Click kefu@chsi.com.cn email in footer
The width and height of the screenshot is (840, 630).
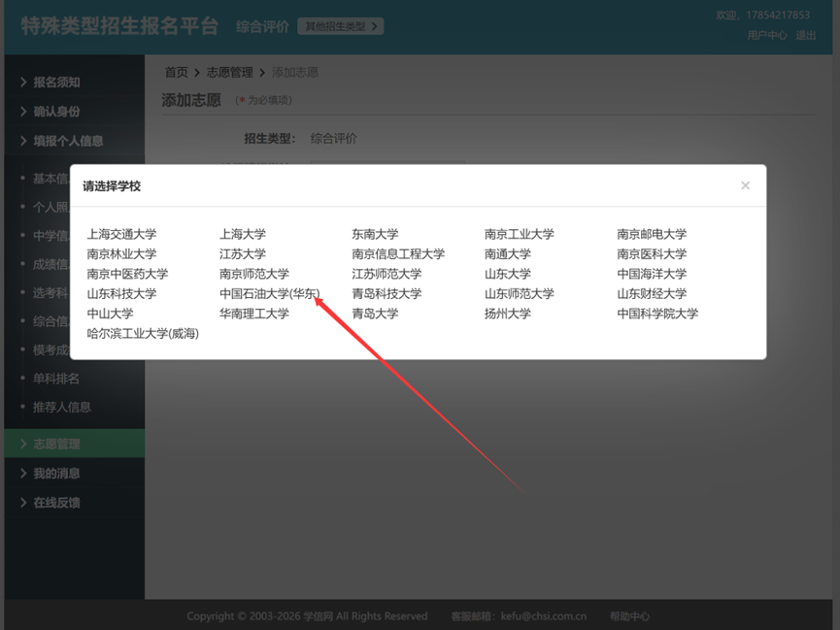pos(543,616)
